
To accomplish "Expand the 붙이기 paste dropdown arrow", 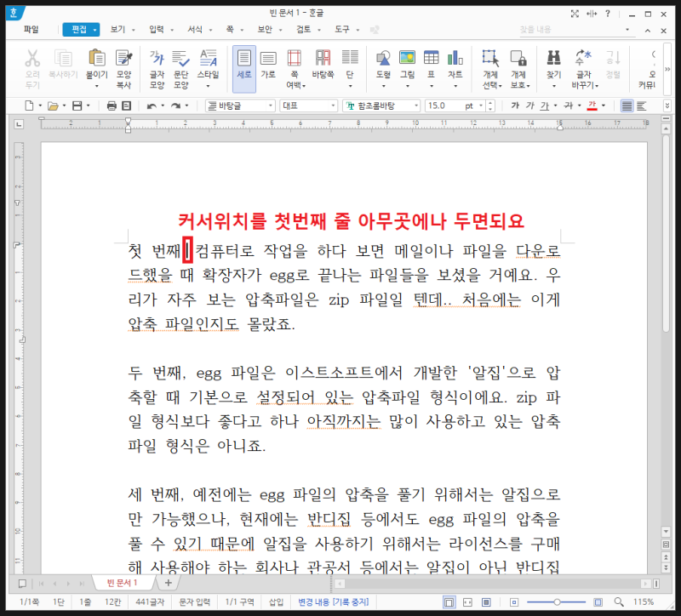I will pos(97,86).
